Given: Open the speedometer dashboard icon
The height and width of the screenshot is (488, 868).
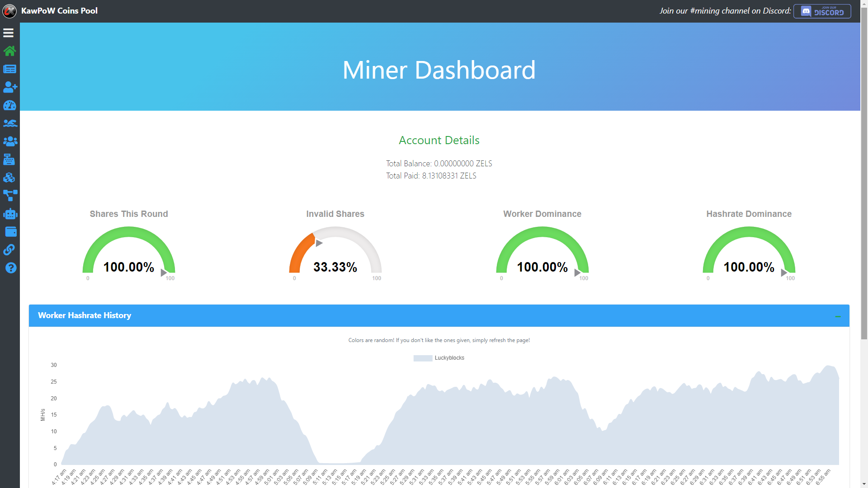Looking at the screenshot, I should (9, 105).
